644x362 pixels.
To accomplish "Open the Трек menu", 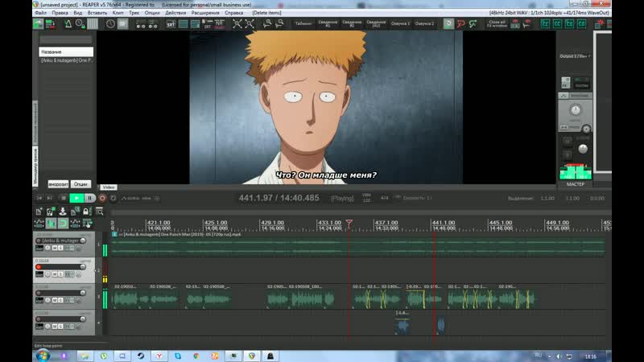I will point(134,13).
